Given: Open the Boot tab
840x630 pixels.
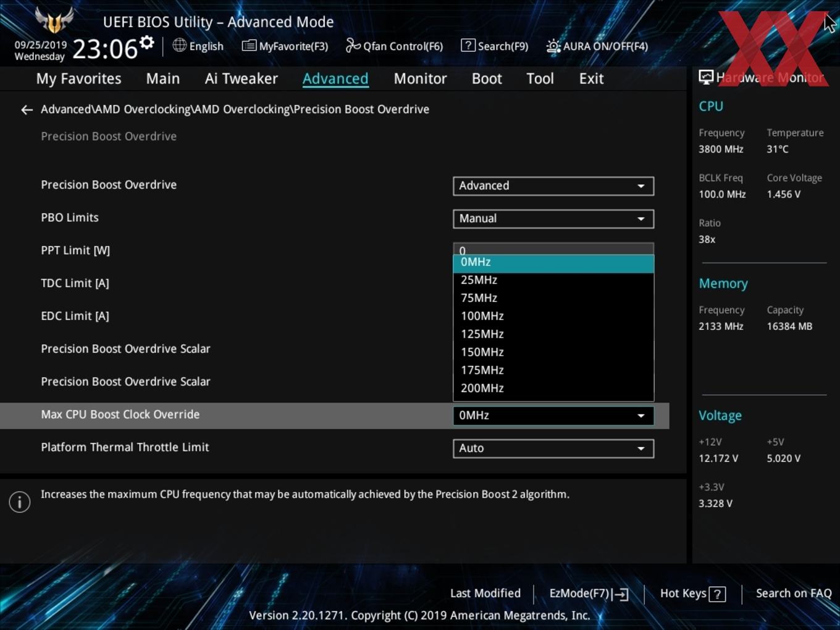Looking at the screenshot, I should [x=487, y=78].
